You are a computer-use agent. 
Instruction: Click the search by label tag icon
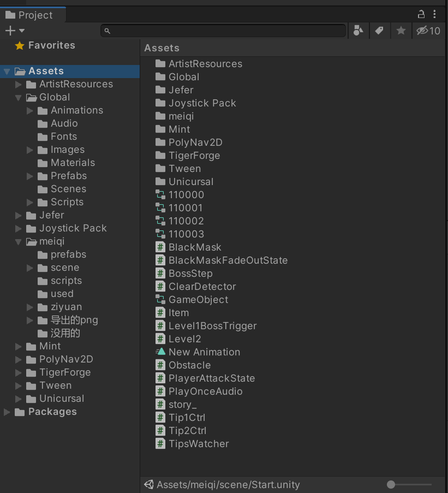click(379, 31)
